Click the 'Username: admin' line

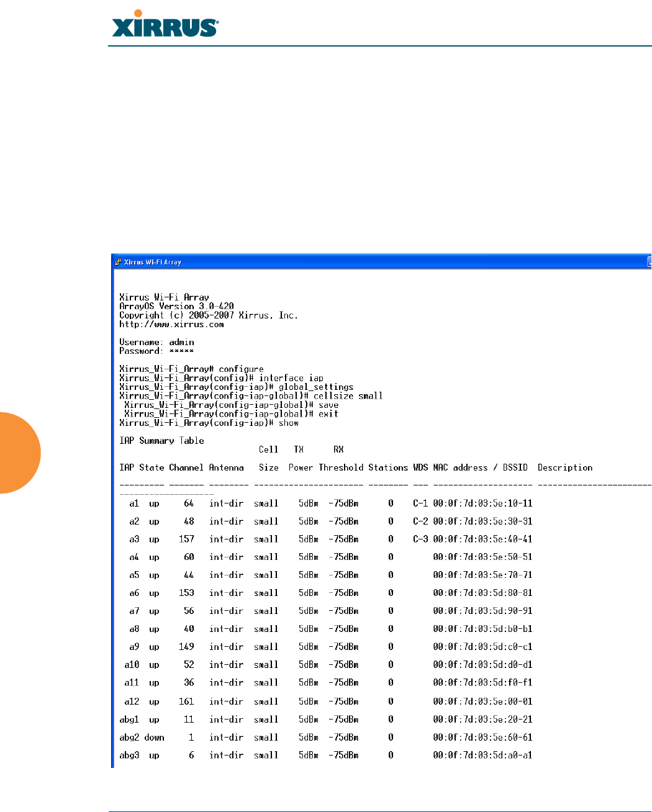pos(156,343)
